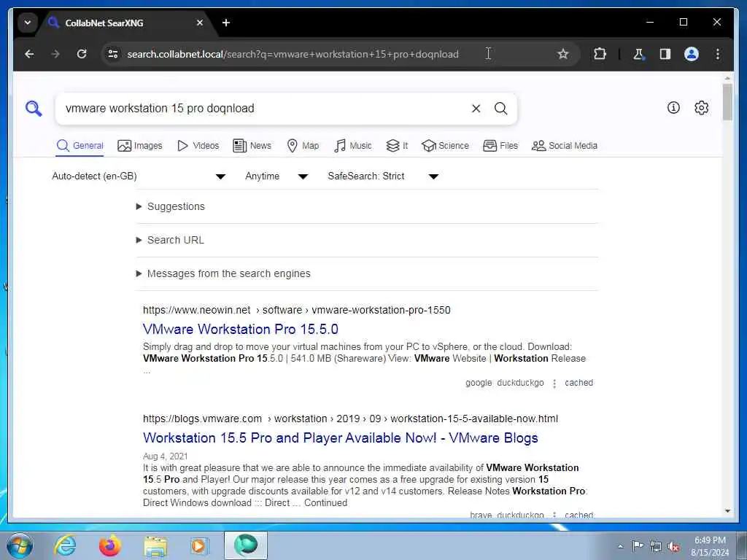The image size is (747, 560).
Task: Open a new browser tab
Action: 226,23
